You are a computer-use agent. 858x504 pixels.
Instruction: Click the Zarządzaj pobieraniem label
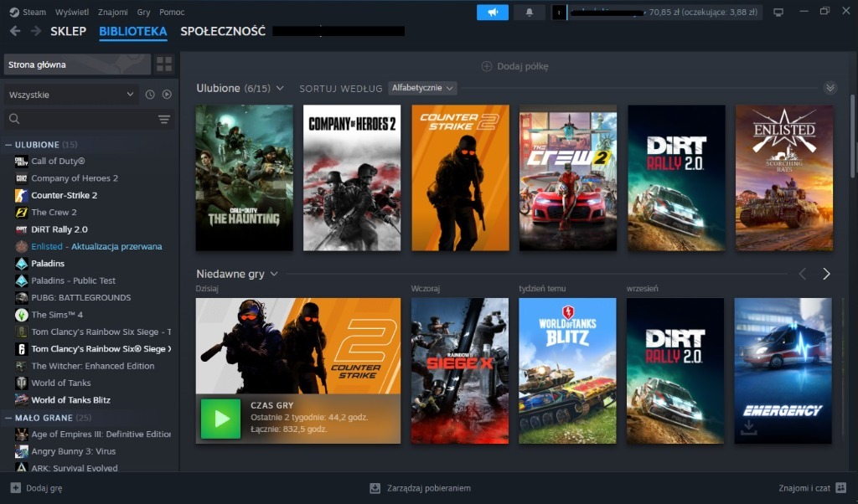(x=428, y=488)
